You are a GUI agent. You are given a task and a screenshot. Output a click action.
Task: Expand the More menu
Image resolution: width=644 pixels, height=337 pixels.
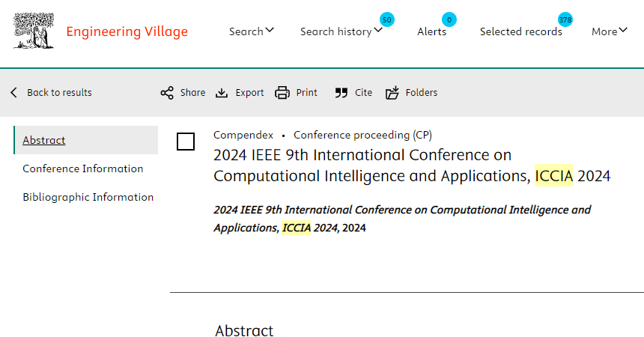coord(610,31)
